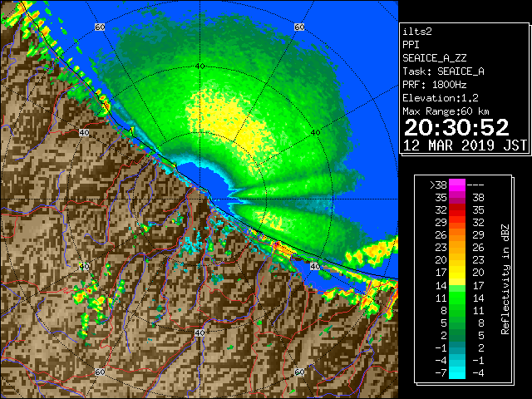This screenshot has height=399, width=532.
Task: Select the 'Elevation:1.2' value
Action: point(441,98)
